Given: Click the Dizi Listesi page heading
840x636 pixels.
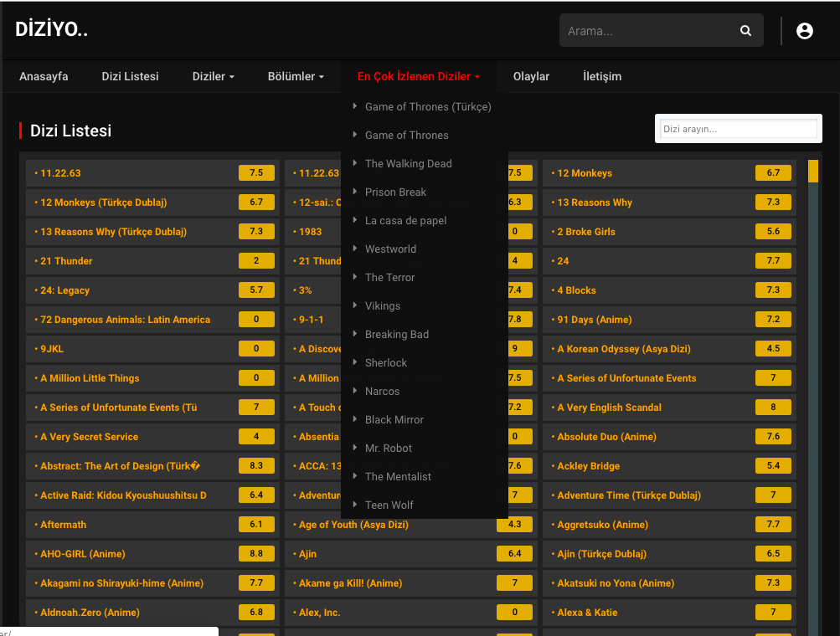Looking at the screenshot, I should (x=70, y=130).
